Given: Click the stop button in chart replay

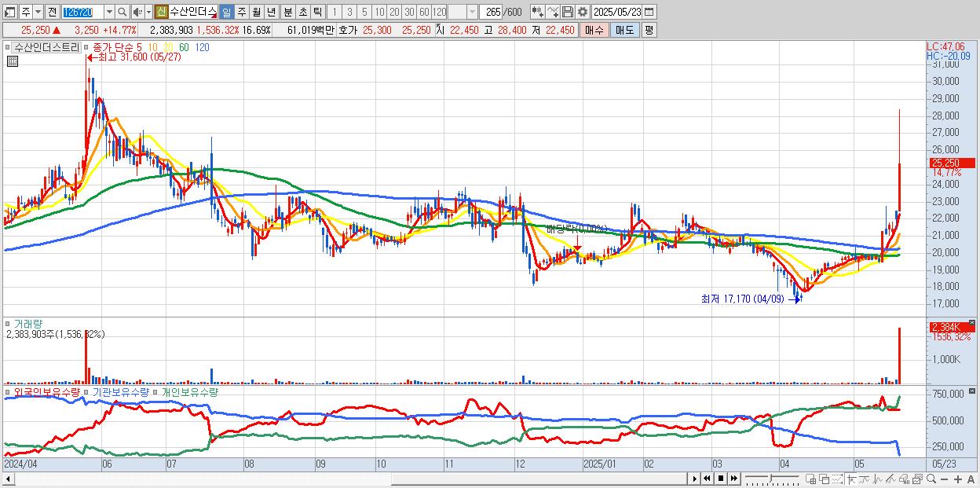Looking at the screenshot, I should tap(721, 479).
